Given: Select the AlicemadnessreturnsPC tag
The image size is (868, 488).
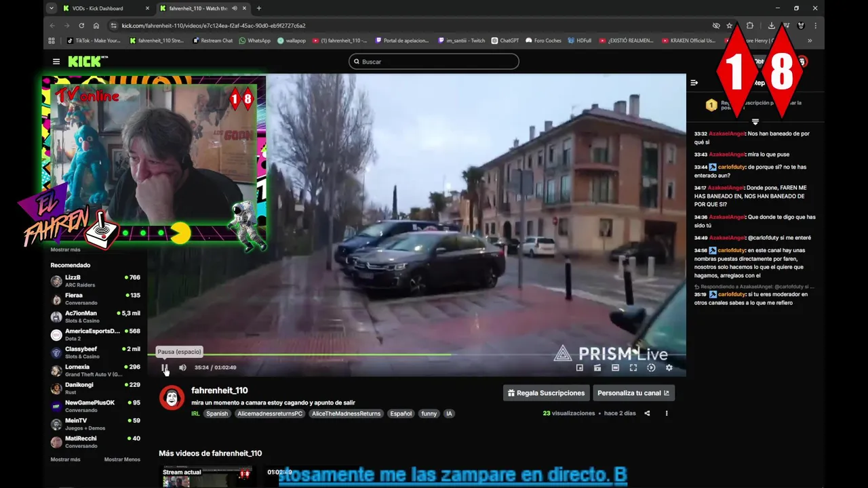Looking at the screenshot, I should [x=270, y=413].
